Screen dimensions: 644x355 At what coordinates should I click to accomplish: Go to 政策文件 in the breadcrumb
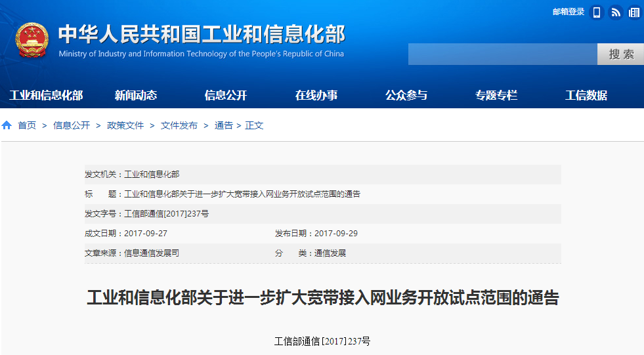[x=125, y=125]
